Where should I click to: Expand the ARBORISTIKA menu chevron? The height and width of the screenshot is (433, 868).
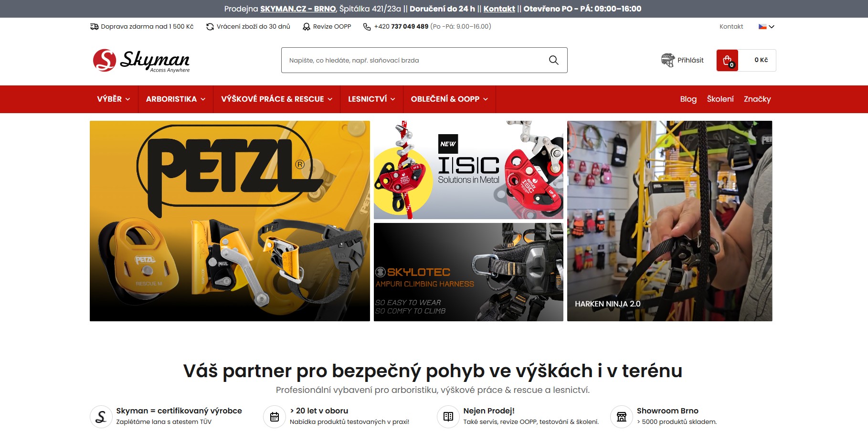pyautogui.click(x=203, y=99)
